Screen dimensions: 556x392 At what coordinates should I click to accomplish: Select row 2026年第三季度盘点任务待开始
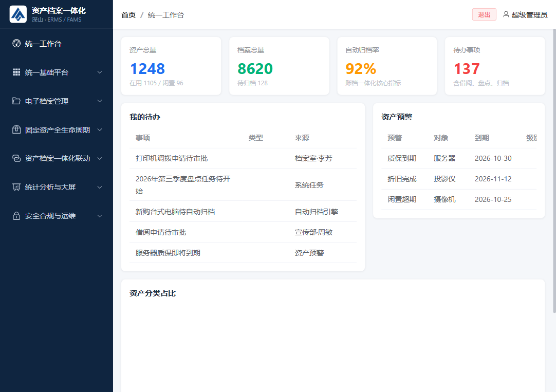(x=243, y=185)
